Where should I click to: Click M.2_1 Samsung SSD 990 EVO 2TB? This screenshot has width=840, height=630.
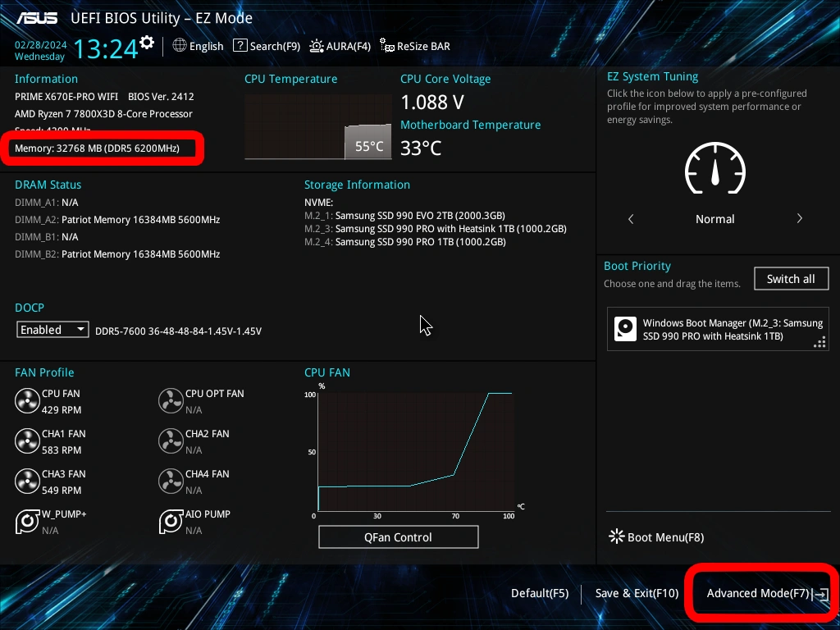click(404, 216)
